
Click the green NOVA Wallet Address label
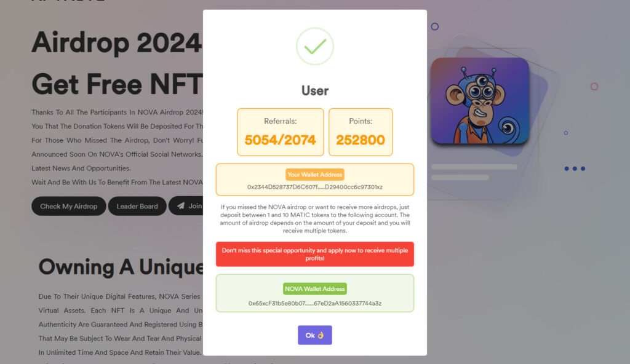314,288
